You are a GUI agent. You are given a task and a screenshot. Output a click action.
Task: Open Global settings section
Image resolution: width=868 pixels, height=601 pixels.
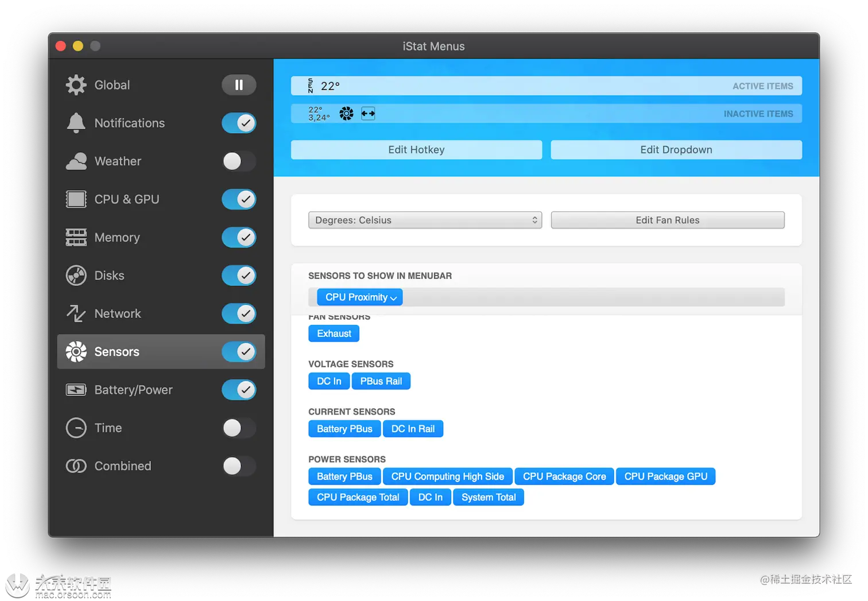161,85
